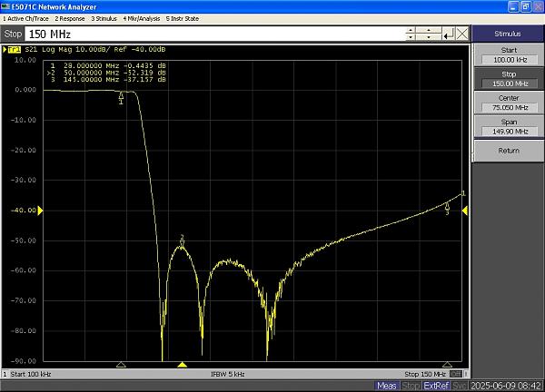Click the Svc status indicator
The width and height of the screenshot is (545, 392).
coord(460,386)
